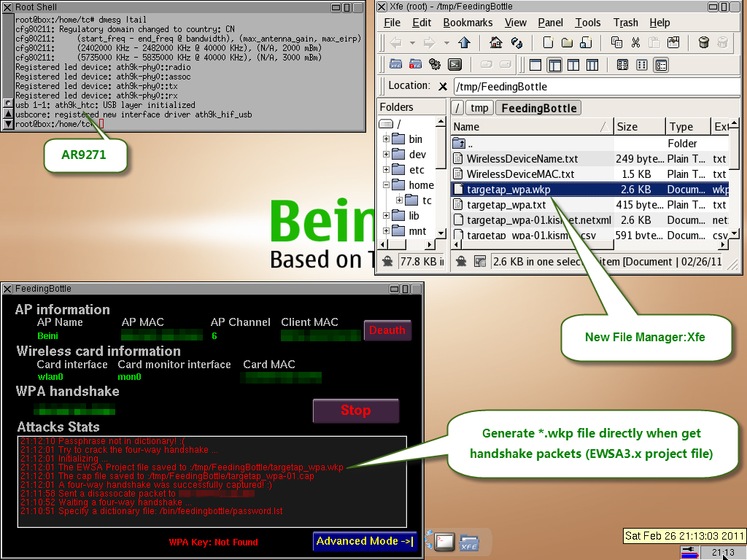Viewport: 747px width, 560px height.
Task: Open file properties icon in Xfe toolbar
Action: (673, 43)
